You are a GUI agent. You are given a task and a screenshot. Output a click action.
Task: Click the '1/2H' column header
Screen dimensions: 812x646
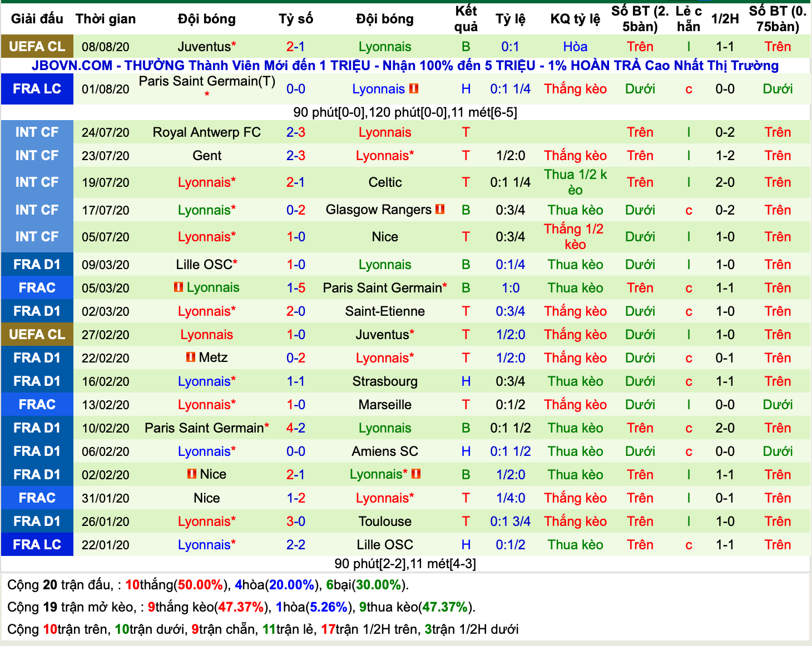click(725, 19)
